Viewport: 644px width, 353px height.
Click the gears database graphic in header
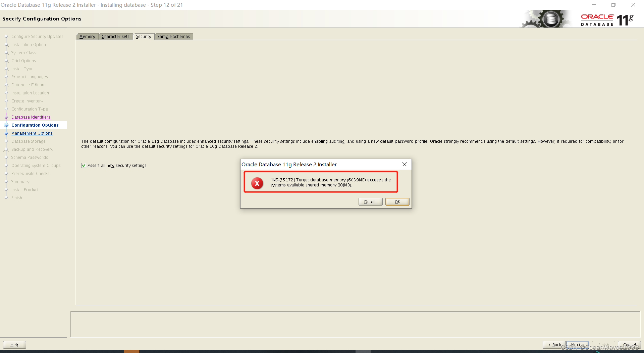546,19
